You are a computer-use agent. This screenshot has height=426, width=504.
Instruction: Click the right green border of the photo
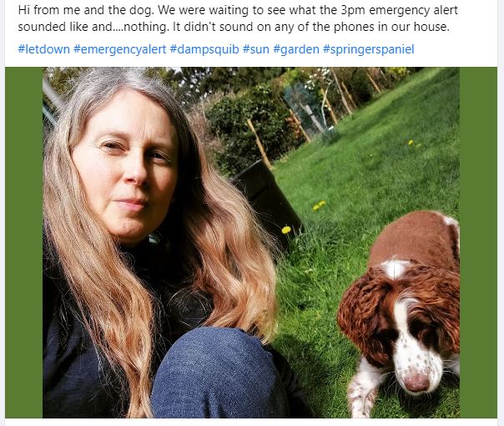478,242
